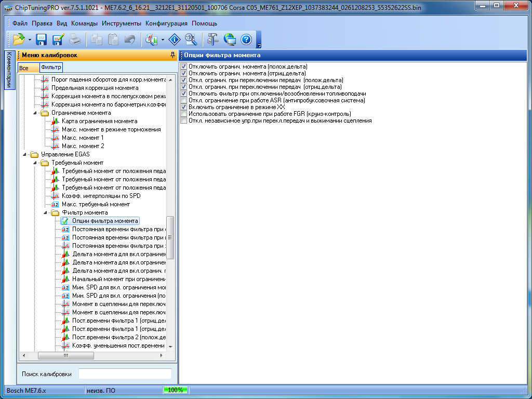
Task: Switch to the 'Фильтр' tab
Action: click(51, 68)
